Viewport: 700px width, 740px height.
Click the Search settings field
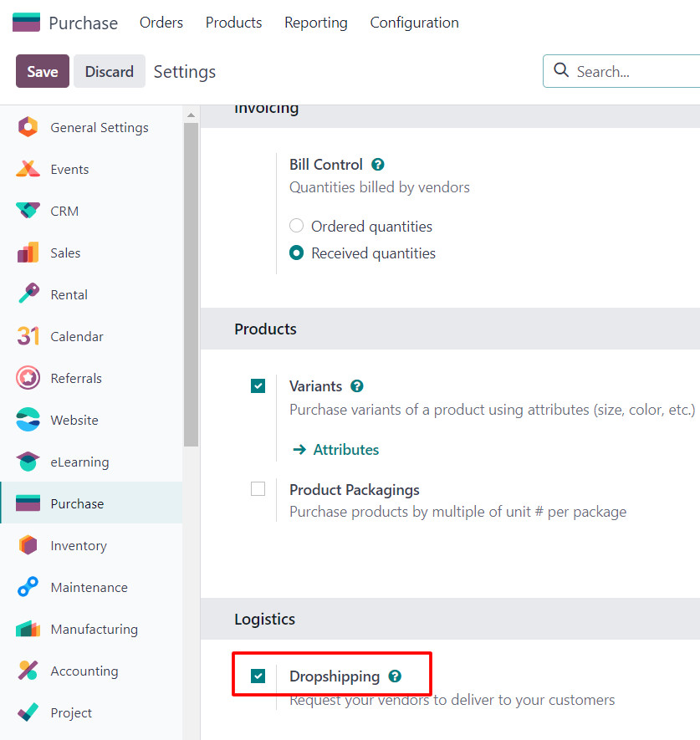621,71
